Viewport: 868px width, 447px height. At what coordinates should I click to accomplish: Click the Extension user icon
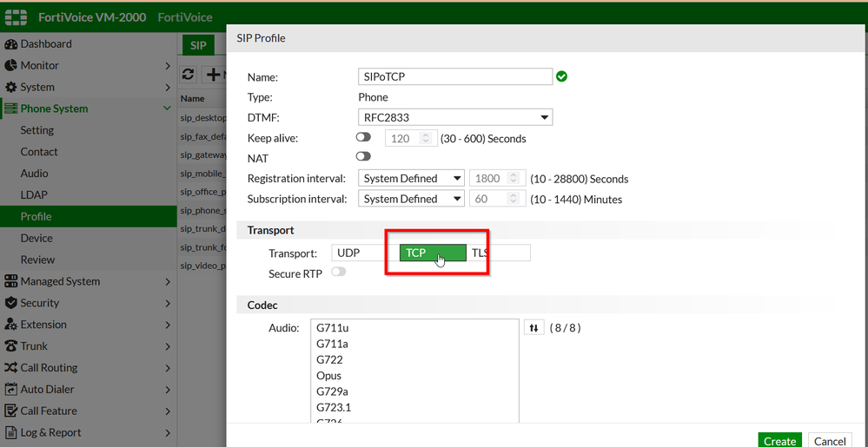tap(10, 325)
